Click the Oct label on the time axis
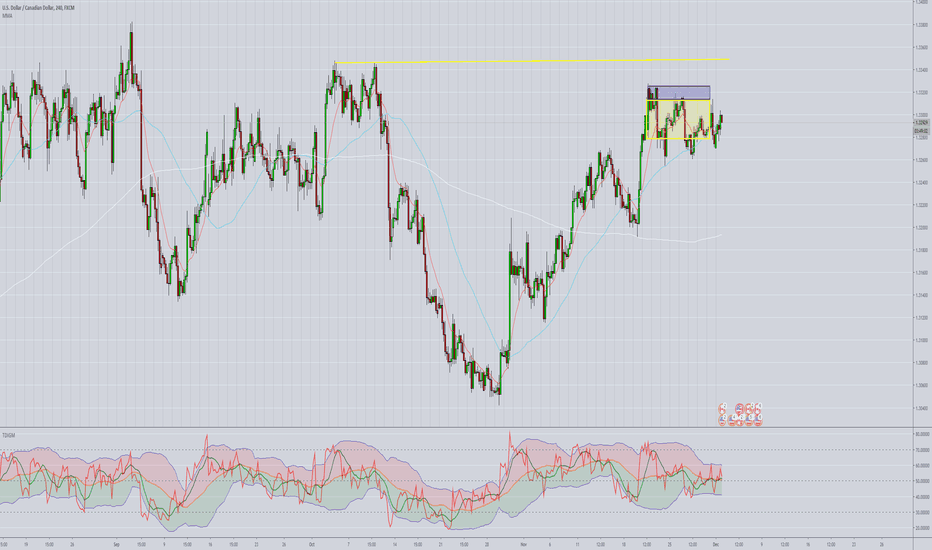This screenshot has height=550, width=932. click(x=311, y=544)
